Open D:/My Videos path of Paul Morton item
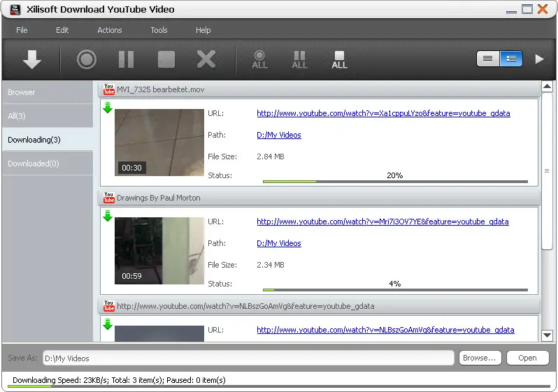Image resolution: width=558 pixels, height=392 pixels. tap(279, 243)
